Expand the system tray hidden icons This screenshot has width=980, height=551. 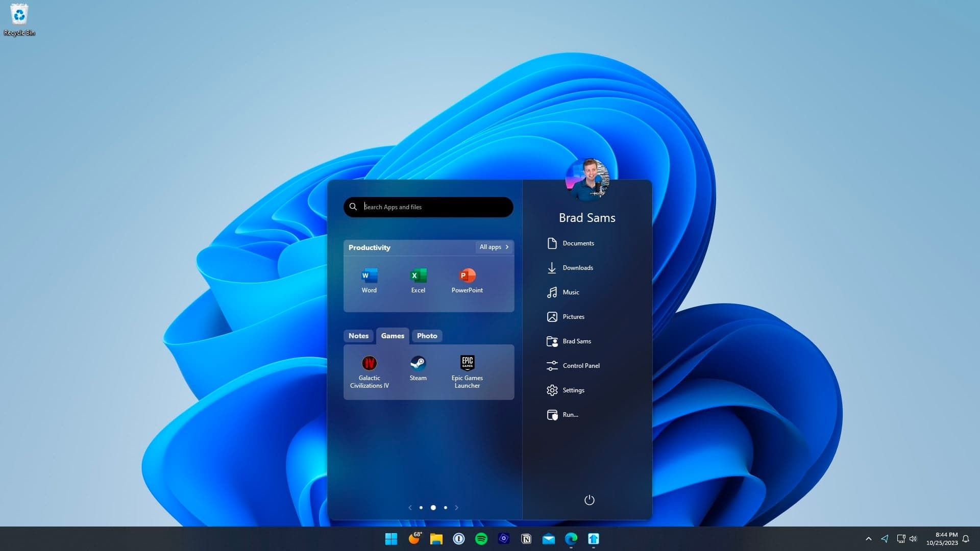pos(868,538)
